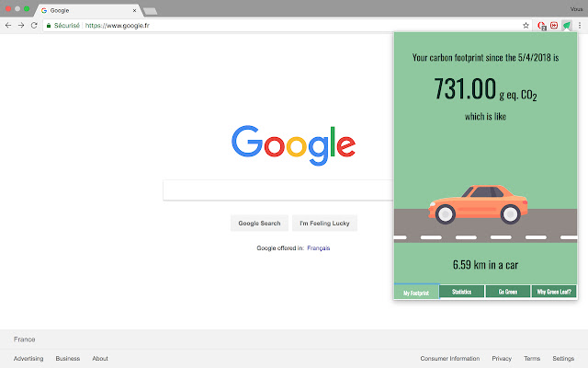Click the Google favicon in the tab

click(44, 10)
